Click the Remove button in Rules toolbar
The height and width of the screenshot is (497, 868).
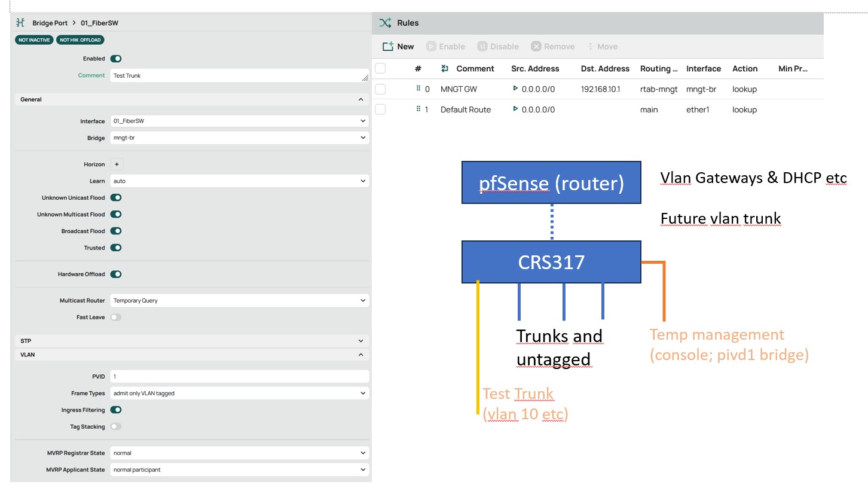(553, 46)
